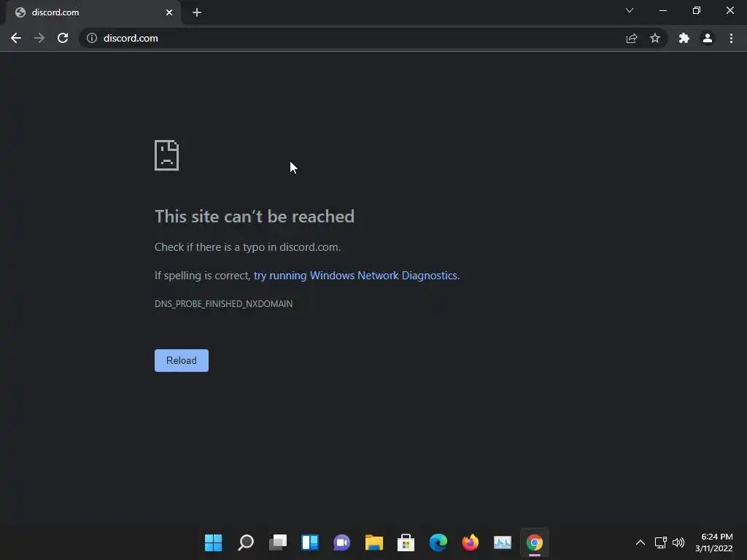Screen dimensions: 747x560
Task: Open resource monitor app on taskbar
Action: [x=502, y=542]
